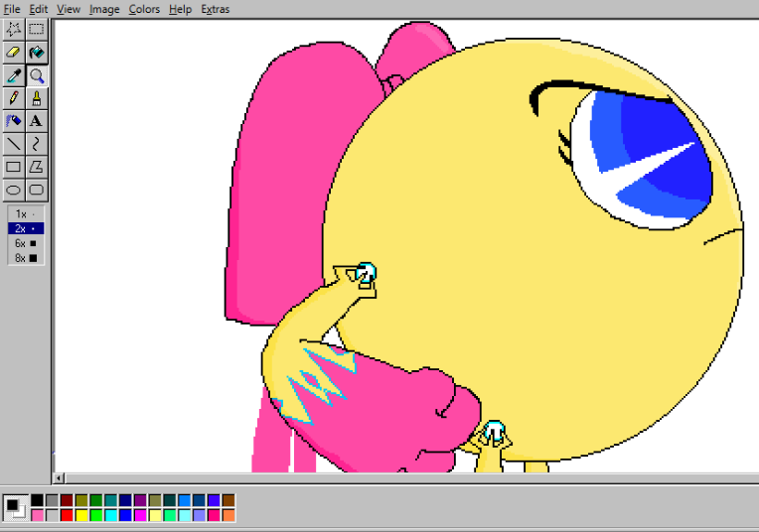Set magnification to 1x

pyautogui.click(x=26, y=213)
